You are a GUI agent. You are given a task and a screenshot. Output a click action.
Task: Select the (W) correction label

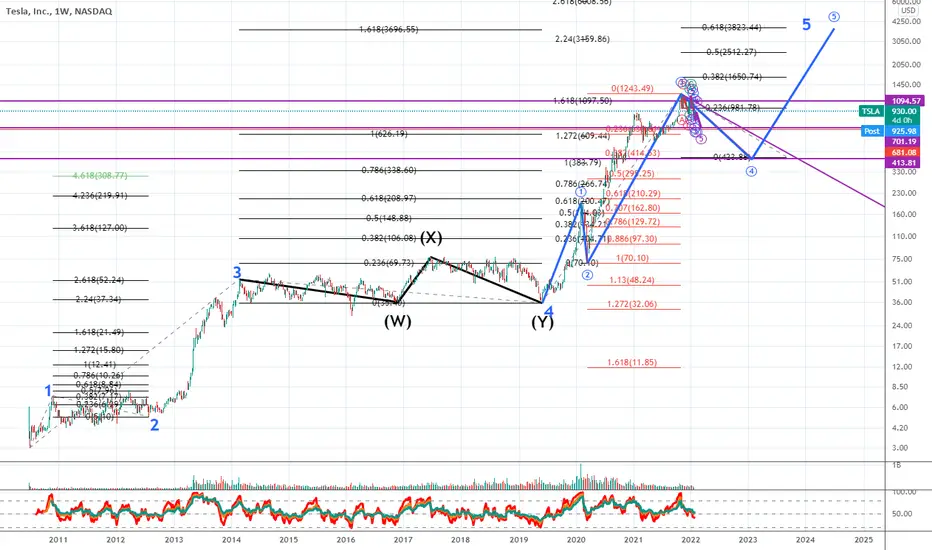point(397,321)
